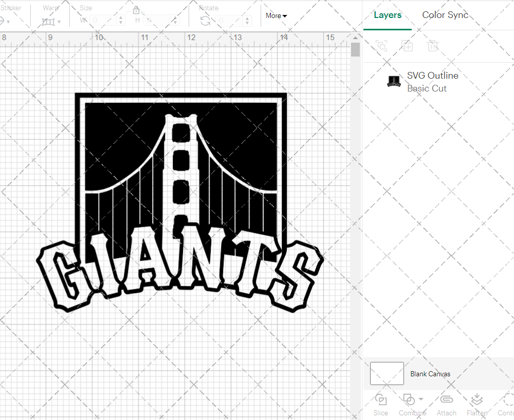Viewport: 514px width, 420px height.
Task: Select the SVG Outline layer name
Action: click(432, 76)
